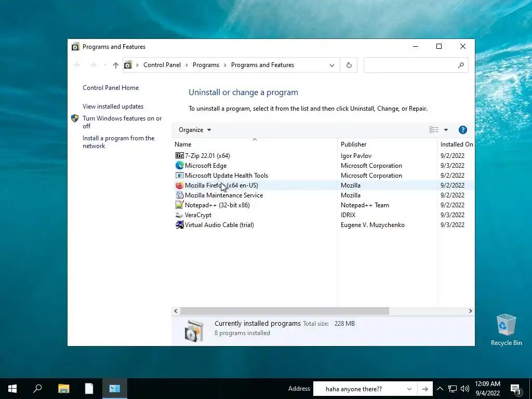Select the VeraCrypt entry name
The image size is (532, 399).
pyautogui.click(x=198, y=215)
